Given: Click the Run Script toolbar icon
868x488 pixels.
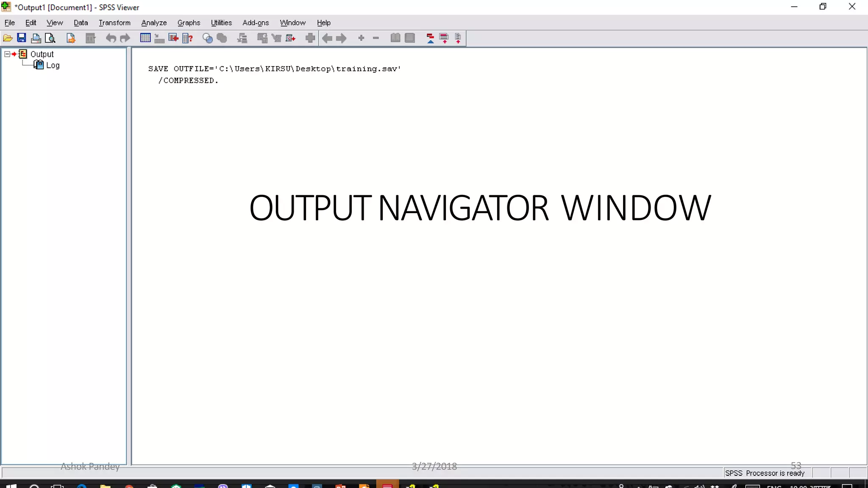Looking at the screenshot, I should (x=290, y=38).
